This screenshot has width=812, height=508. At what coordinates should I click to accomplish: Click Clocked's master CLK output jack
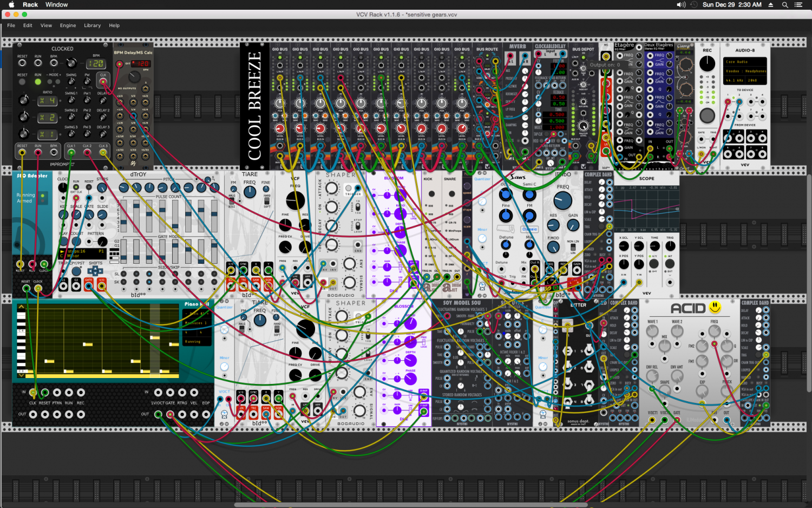103,81
